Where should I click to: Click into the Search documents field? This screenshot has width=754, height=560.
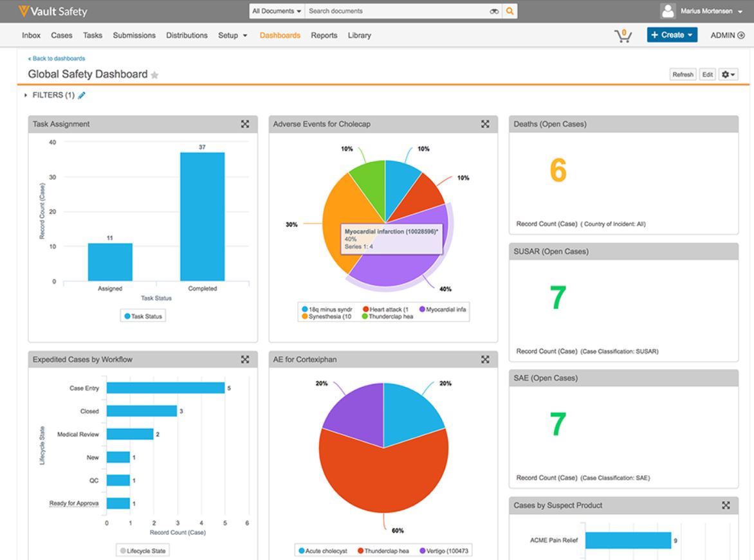point(397,11)
